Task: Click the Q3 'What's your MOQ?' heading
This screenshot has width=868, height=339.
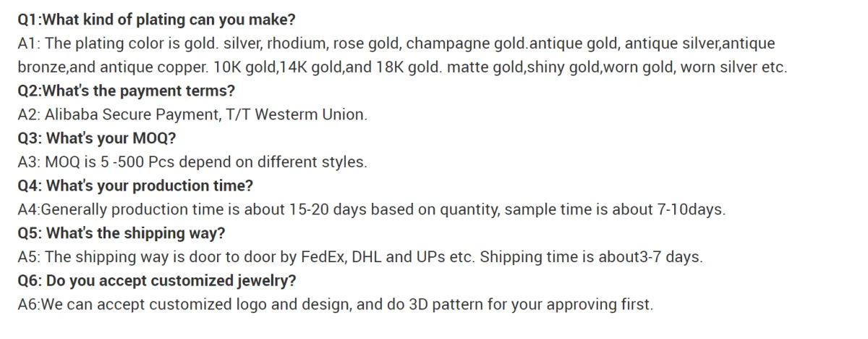Action: tap(96, 138)
